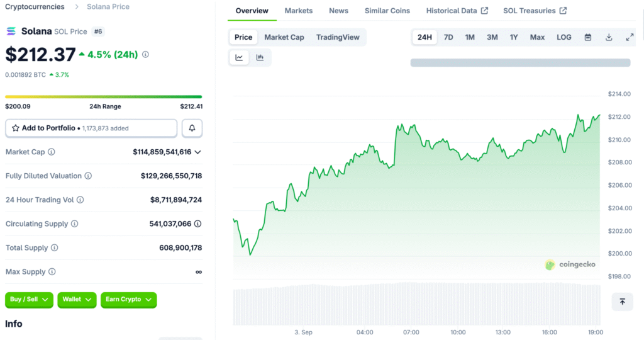The height and width of the screenshot is (340, 644).
Task: Click the infinity max supply value
Action: click(199, 272)
